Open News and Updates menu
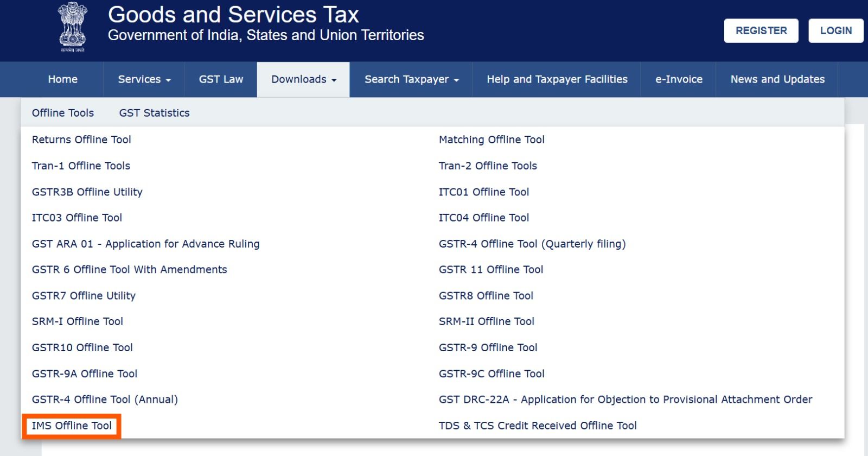The height and width of the screenshot is (456, 868). pos(777,79)
